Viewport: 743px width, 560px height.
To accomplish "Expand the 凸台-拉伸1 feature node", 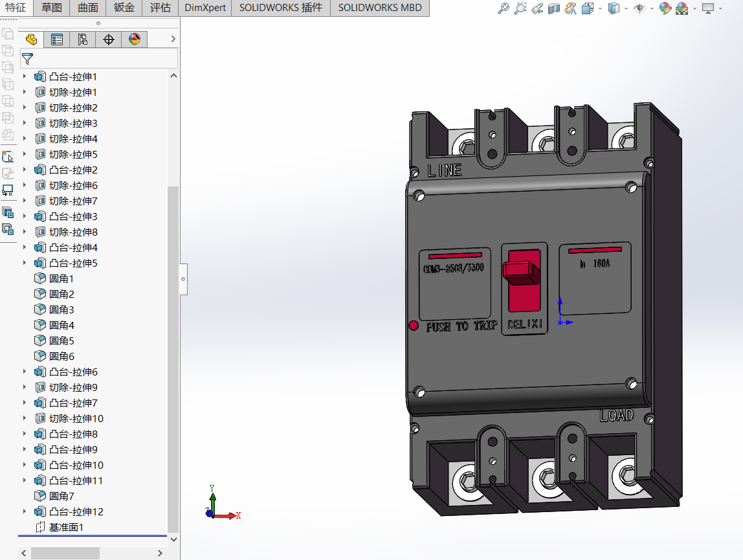I will (25, 76).
